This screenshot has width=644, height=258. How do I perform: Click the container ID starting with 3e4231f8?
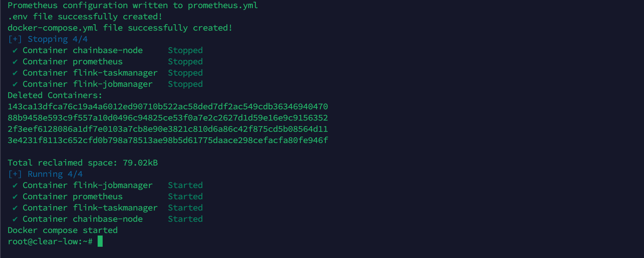(168, 140)
